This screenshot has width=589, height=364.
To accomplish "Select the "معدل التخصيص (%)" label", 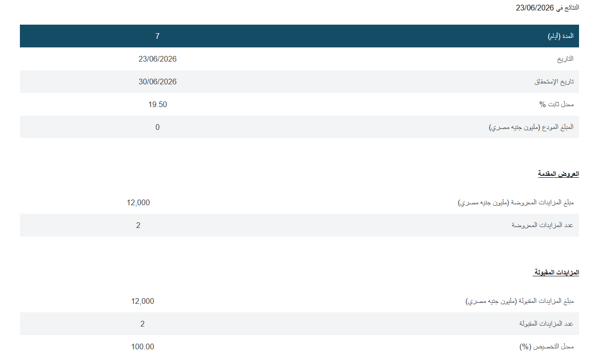I will click(x=546, y=346).
